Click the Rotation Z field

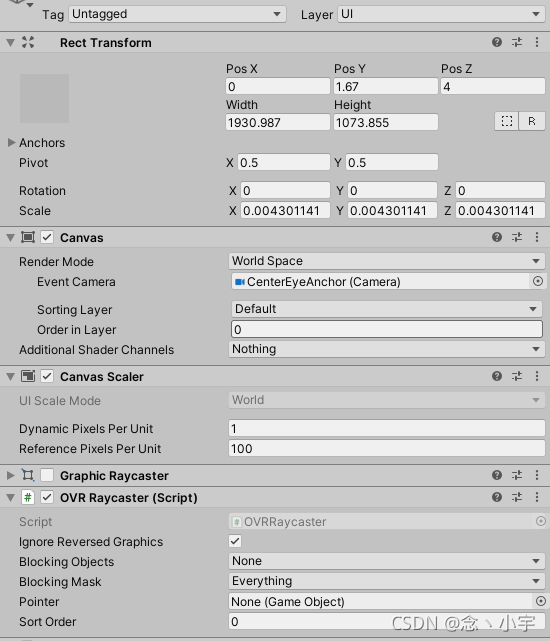pyautogui.click(x=500, y=191)
